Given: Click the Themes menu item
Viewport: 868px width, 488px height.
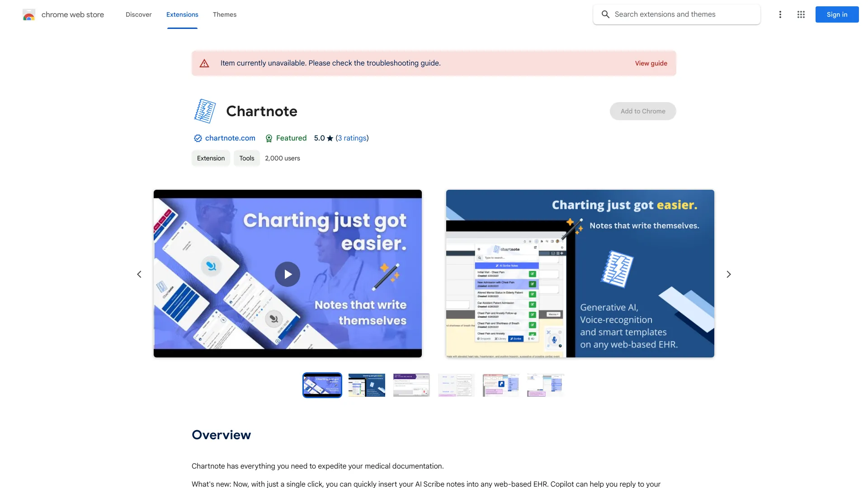Looking at the screenshot, I should coord(224,14).
